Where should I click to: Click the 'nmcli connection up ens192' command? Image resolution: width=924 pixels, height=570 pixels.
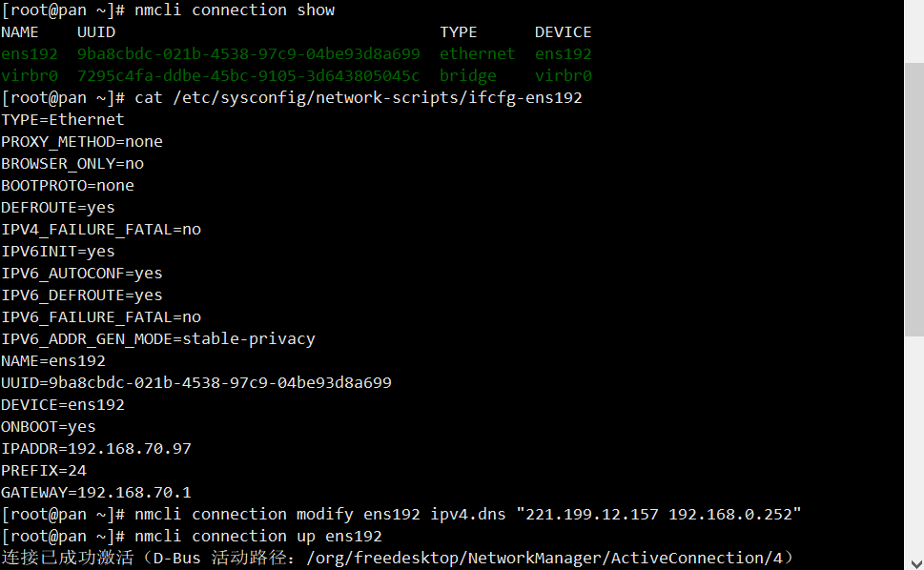258,537
